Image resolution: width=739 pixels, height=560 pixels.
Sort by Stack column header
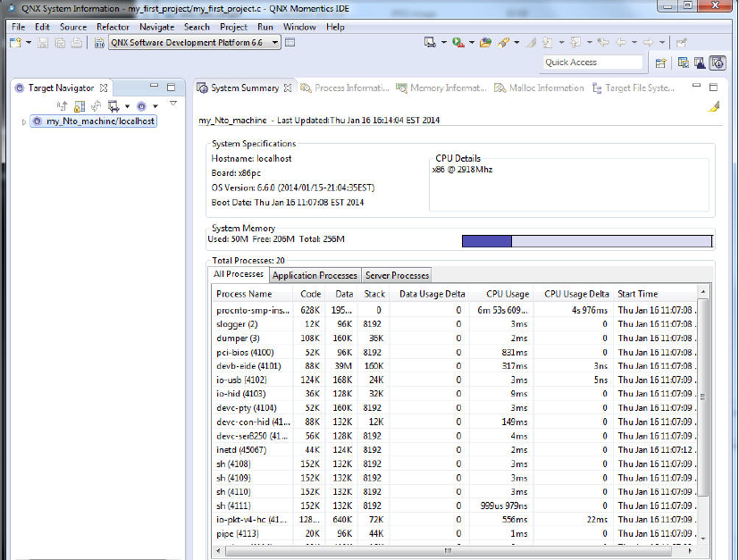pos(374,294)
